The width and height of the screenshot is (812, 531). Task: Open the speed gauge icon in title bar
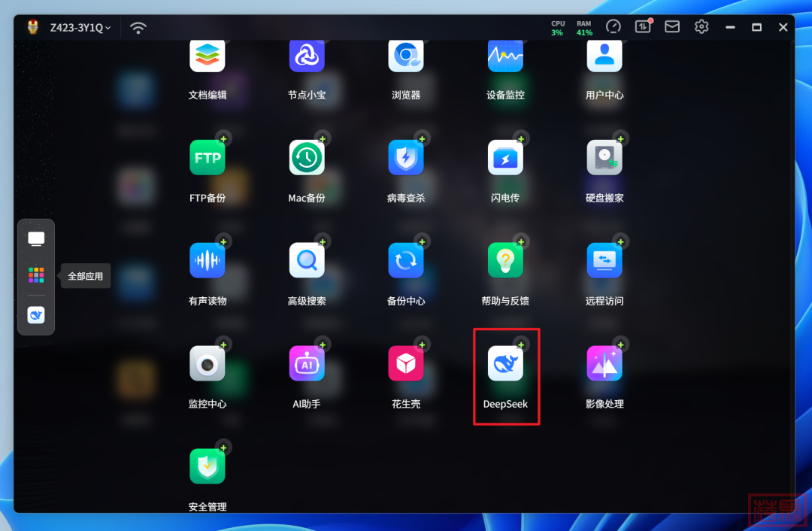click(x=614, y=26)
